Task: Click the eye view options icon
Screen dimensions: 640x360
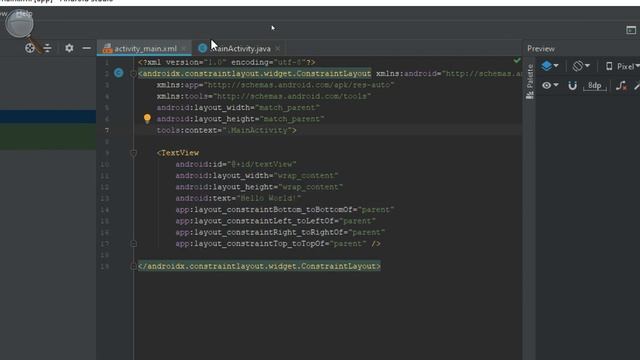Action: pos(546,85)
